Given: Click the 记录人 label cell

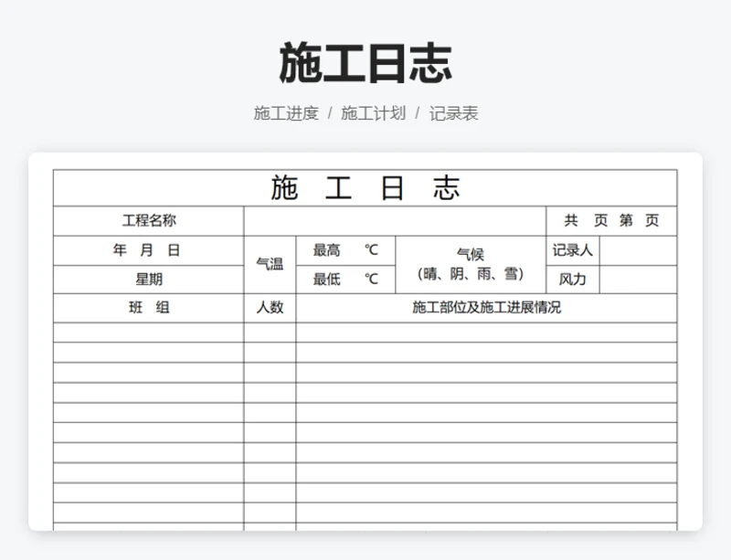Looking at the screenshot, I should [x=573, y=251].
